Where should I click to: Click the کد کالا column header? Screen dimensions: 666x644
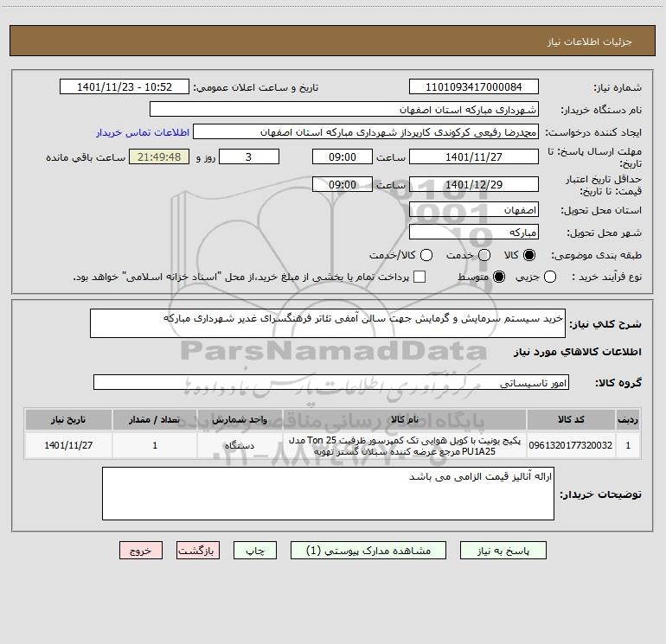(571, 419)
